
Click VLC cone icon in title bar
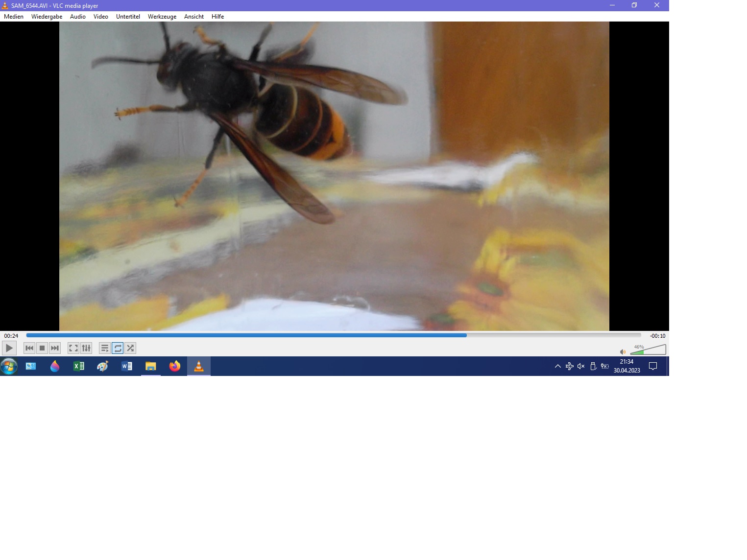pyautogui.click(x=5, y=5)
